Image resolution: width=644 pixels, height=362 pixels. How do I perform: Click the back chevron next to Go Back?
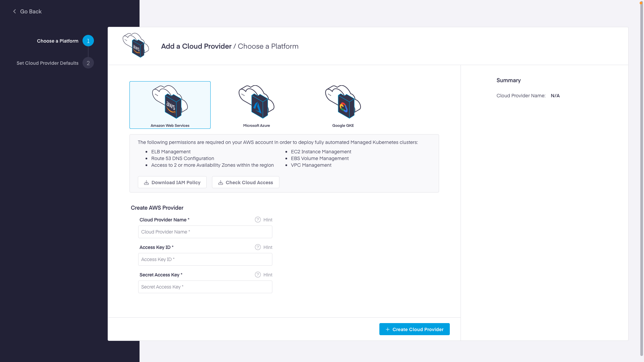[14, 11]
